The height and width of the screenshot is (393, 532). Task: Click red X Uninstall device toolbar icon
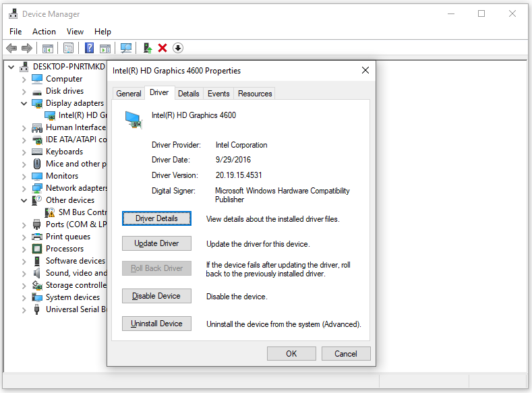[162, 48]
